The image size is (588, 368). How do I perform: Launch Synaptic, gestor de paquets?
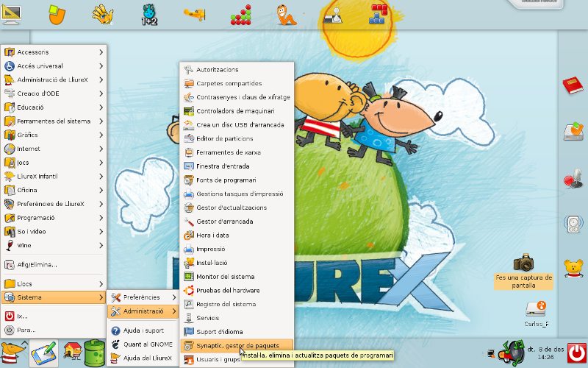[x=237, y=346]
